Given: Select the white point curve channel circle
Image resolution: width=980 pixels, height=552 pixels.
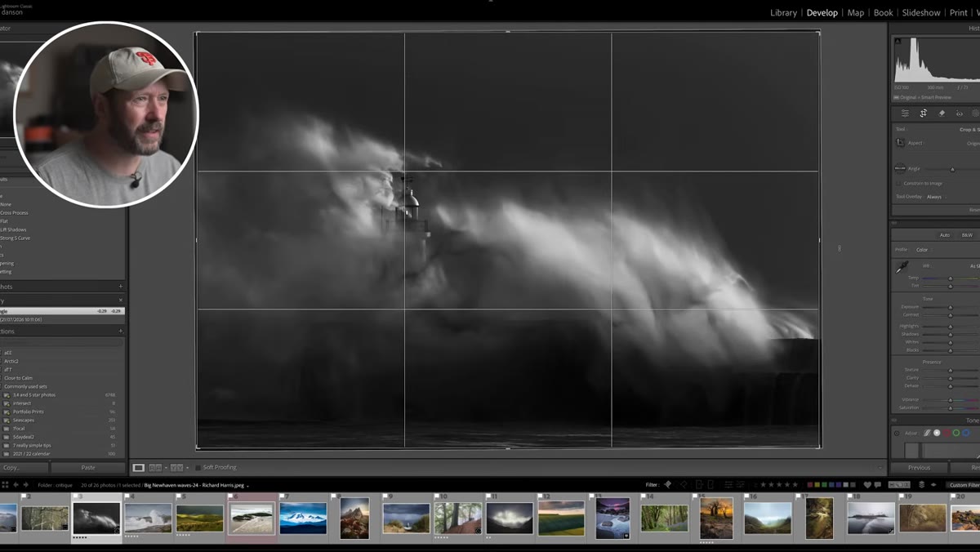Looking at the screenshot, I should [937, 433].
